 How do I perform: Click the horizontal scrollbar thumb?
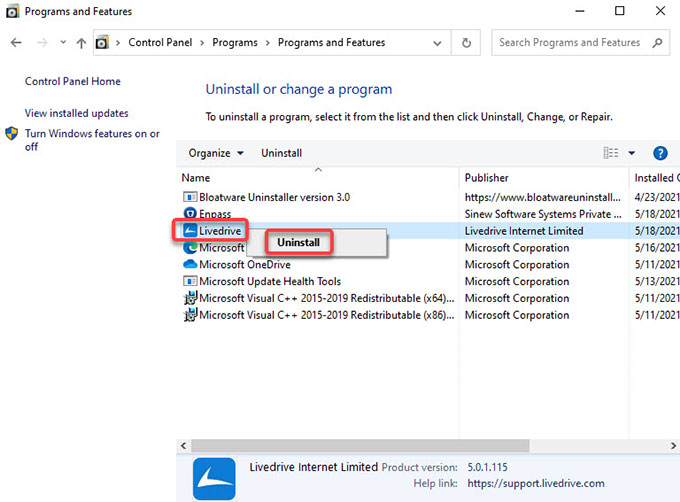pos(360,446)
